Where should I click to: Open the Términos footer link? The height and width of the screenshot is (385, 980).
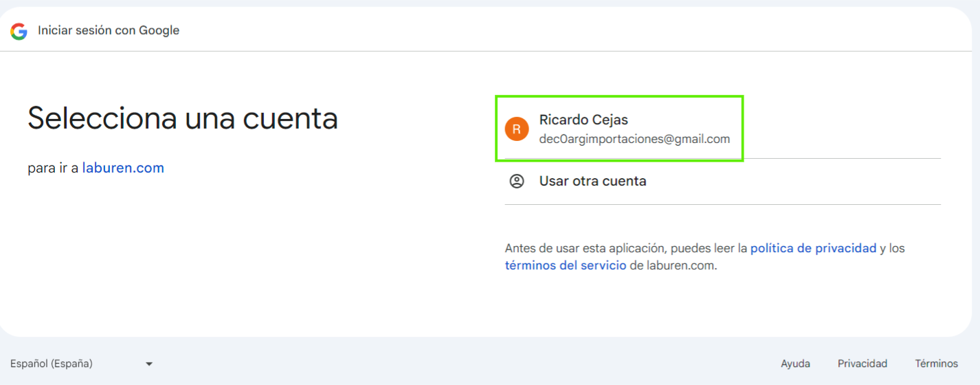pyautogui.click(x=936, y=364)
